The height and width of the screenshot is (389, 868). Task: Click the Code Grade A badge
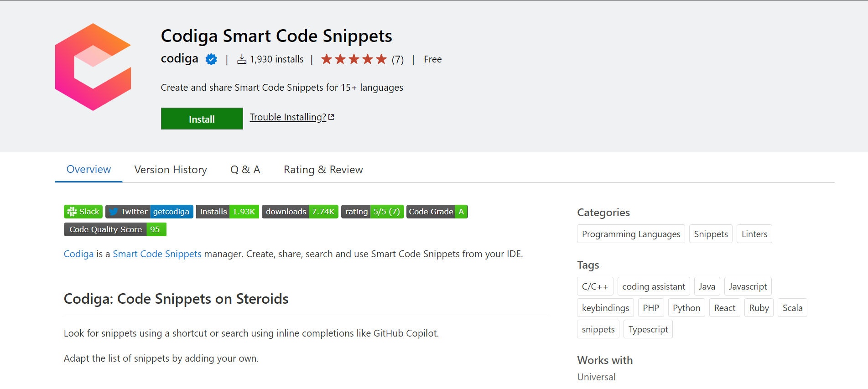pyautogui.click(x=437, y=212)
